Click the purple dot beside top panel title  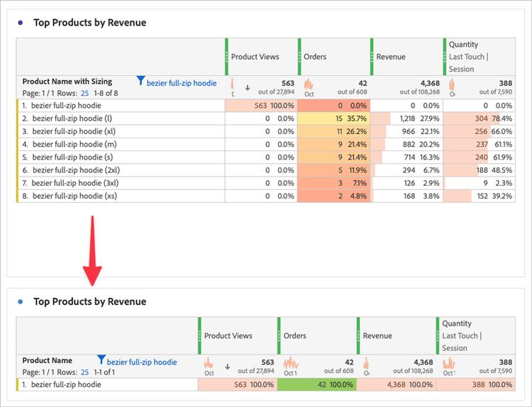click(x=21, y=23)
